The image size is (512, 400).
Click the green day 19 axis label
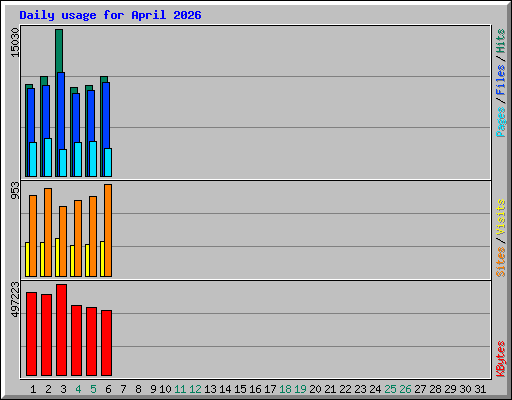coord(300,389)
